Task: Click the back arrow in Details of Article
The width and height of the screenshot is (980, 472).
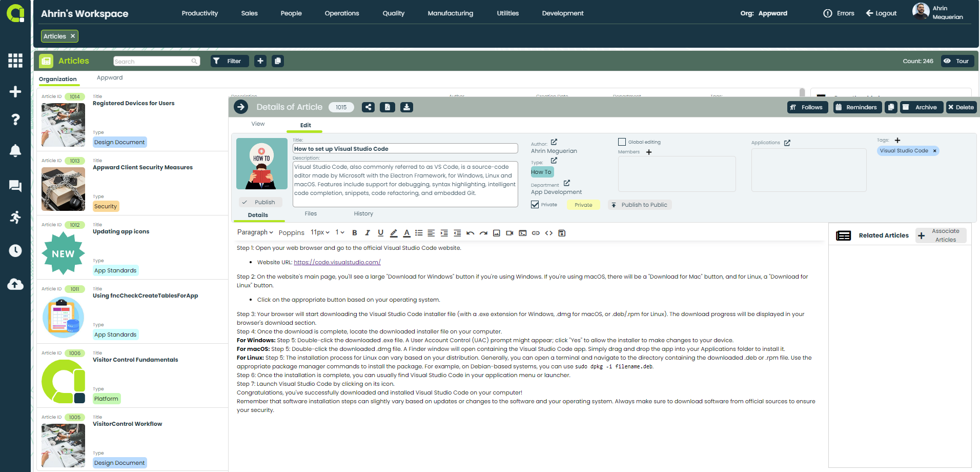Action: click(x=241, y=107)
